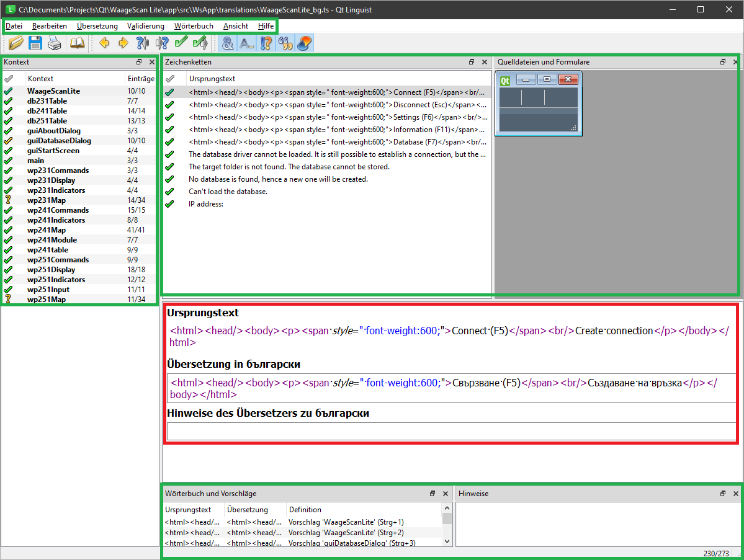Toggle surrounding whitespace validation icon
This screenshot has height=560, width=744.
tap(247, 43)
